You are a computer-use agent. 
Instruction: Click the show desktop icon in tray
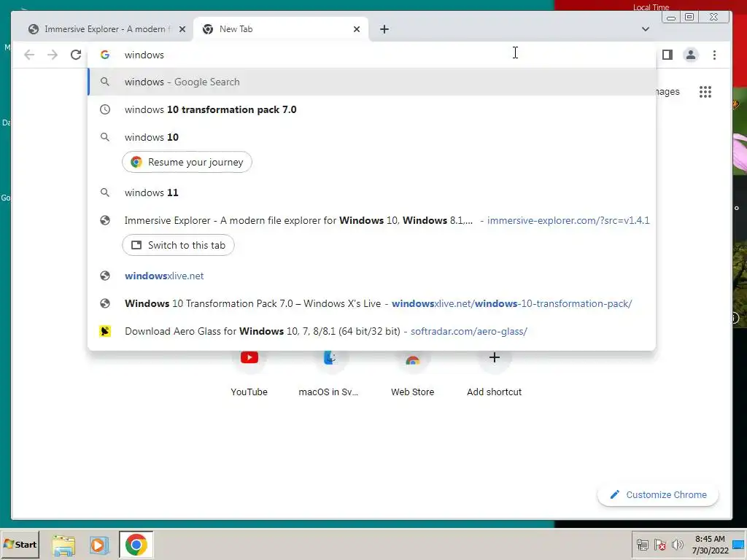738,545
